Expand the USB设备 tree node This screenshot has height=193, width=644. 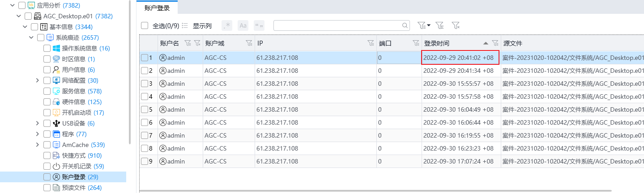pos(38,123)
